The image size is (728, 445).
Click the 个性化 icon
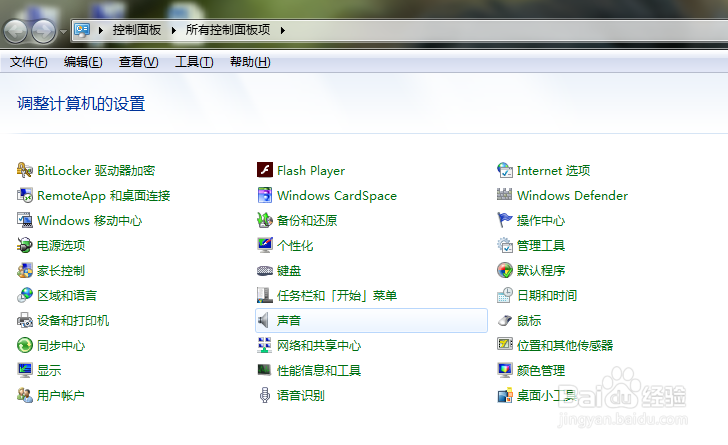point(265,245)
